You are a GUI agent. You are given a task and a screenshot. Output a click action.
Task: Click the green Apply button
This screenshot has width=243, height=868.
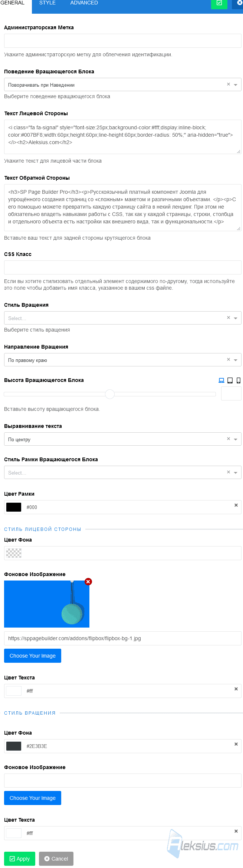(20, 859)
